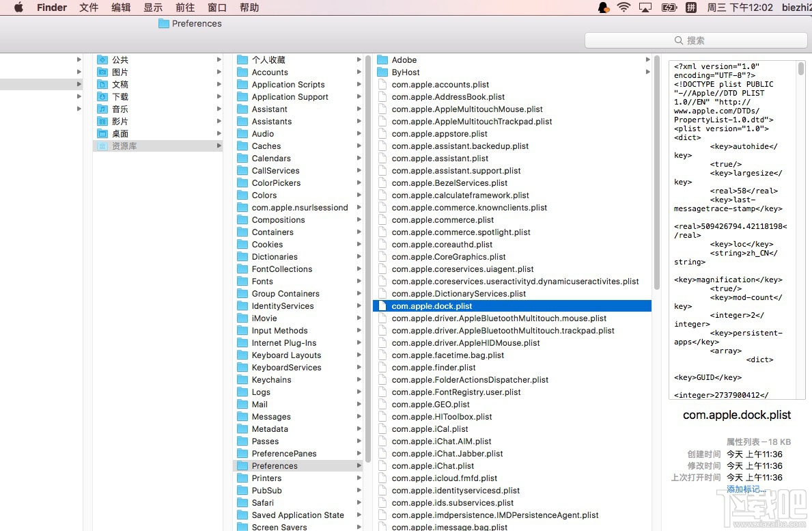Screen dimensions: 812x531
Task: Expand the Containers folder arrow
Action: click(359, 232)
